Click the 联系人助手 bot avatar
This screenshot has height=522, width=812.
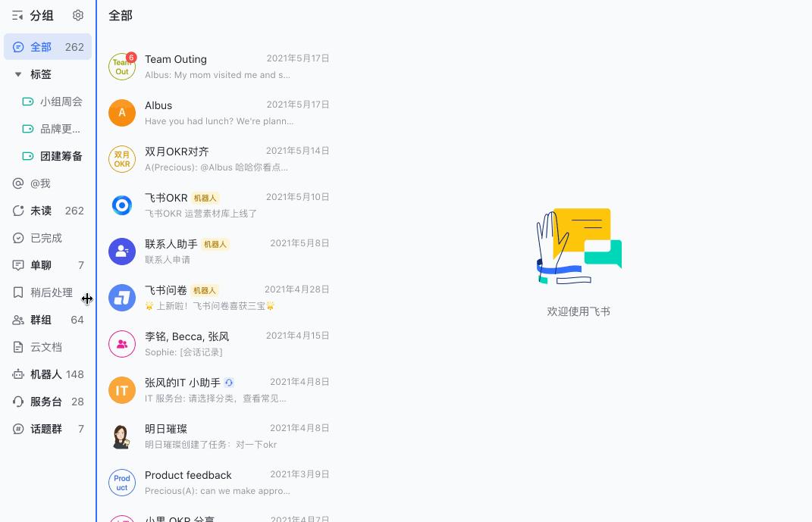tap(122, 252)
